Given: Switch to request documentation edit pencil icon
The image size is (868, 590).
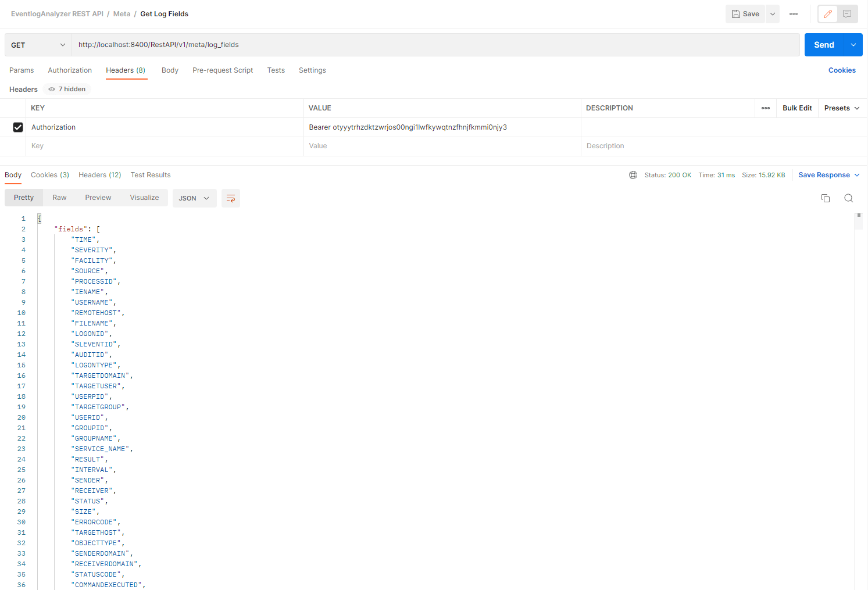Looking at the screenshot, I should click(827, 13).
